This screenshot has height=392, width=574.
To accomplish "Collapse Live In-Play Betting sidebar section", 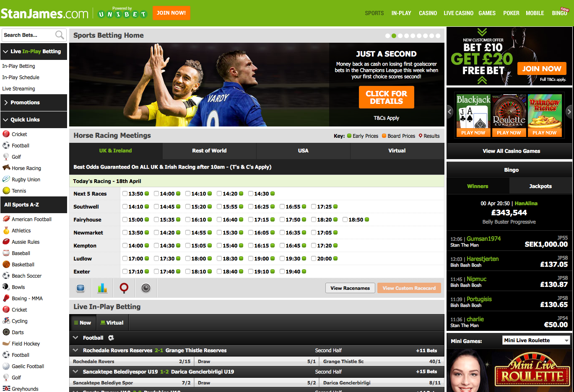I will 34,52.
